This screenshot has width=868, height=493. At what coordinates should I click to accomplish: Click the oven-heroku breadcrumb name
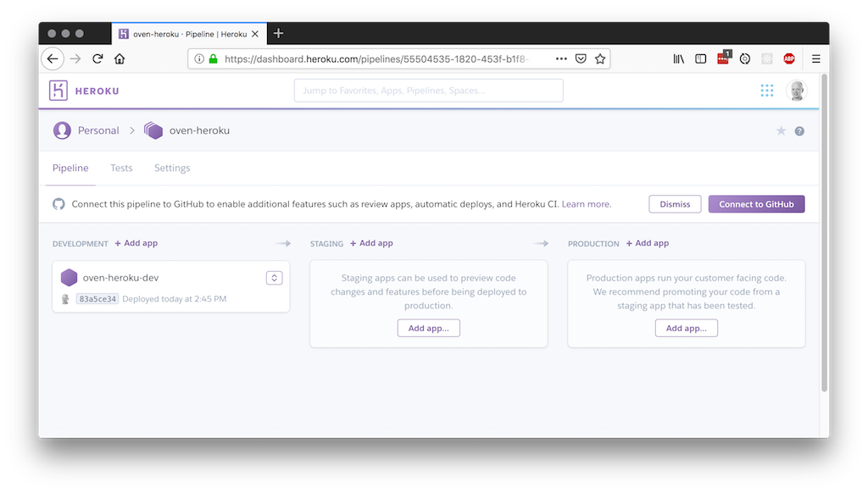(199, 130)
